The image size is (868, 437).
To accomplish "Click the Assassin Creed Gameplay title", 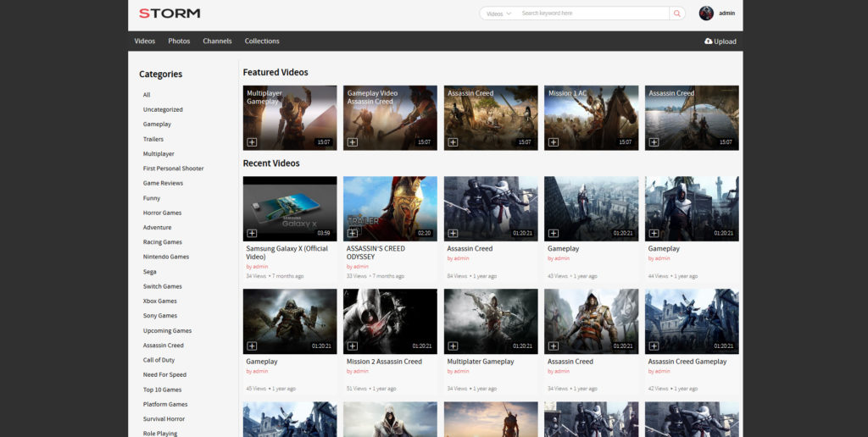I will click(687, 362).
